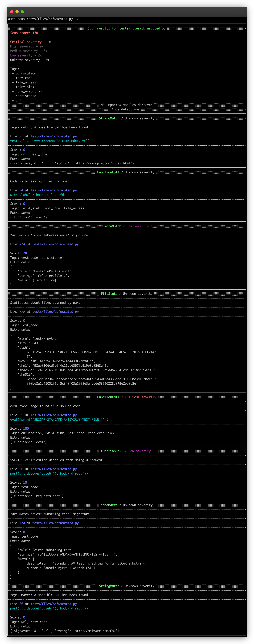Click the 'obfuscation' tag in the Tags list

point(26,74)
